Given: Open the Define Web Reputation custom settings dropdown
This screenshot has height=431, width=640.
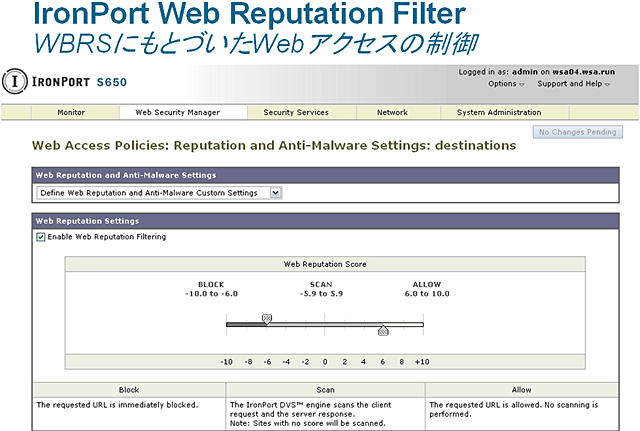Looking at the screenshot, I should tap(159, 192).
